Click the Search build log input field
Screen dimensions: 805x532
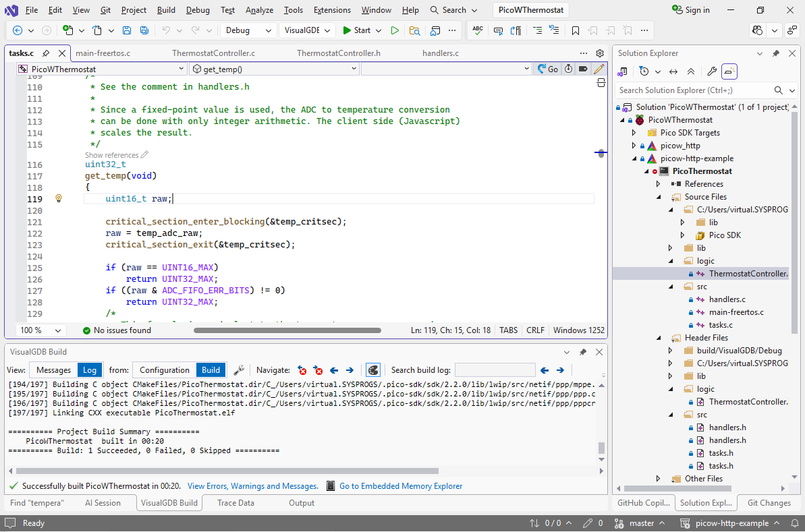tap(495, 370)
